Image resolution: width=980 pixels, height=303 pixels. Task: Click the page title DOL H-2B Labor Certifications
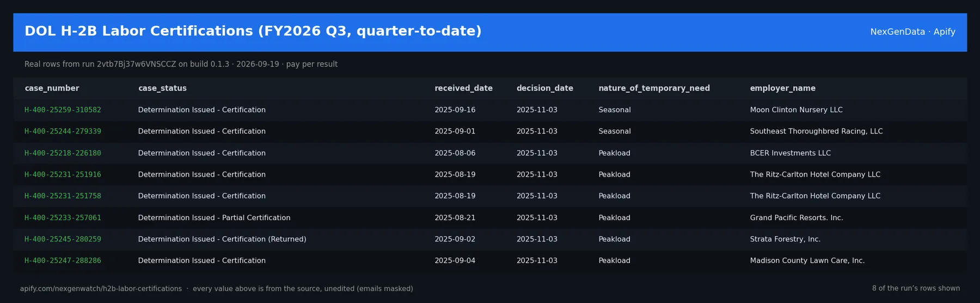253,31
